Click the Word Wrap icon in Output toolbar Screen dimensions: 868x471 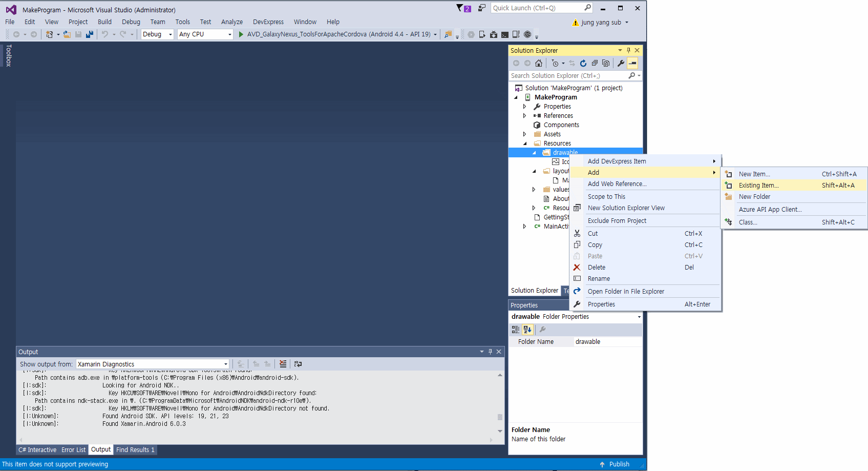(x=298, y=364)
